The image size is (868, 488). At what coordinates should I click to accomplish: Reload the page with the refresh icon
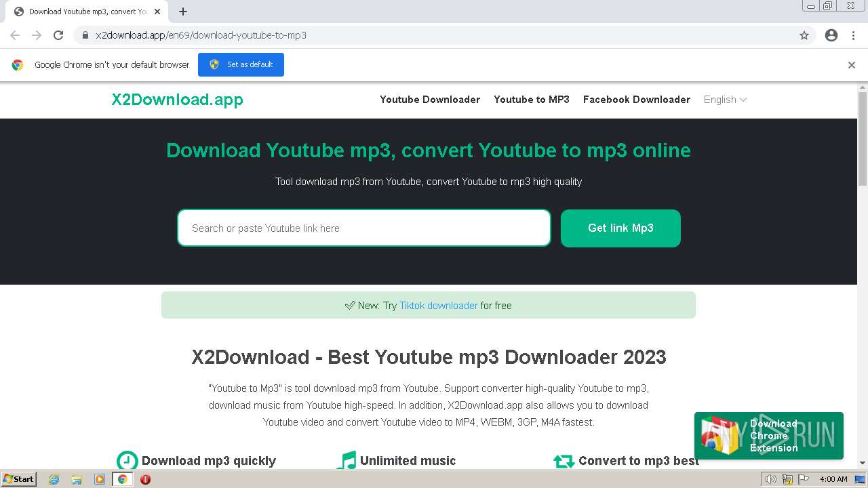point(58,35)
